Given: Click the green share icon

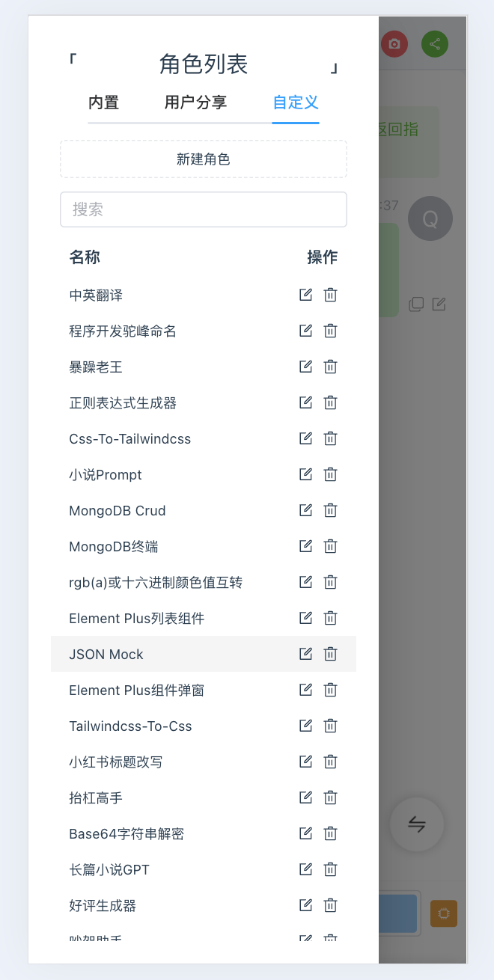Looking at the screenshot, I should 435,43.
